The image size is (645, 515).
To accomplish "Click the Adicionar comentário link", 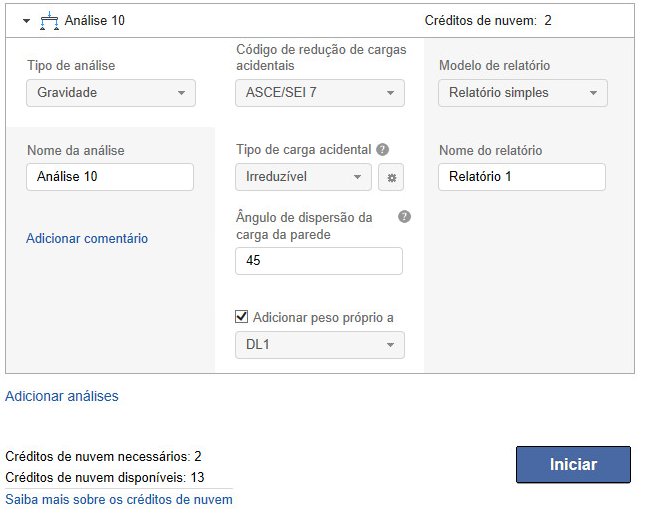I will [87, 238].
